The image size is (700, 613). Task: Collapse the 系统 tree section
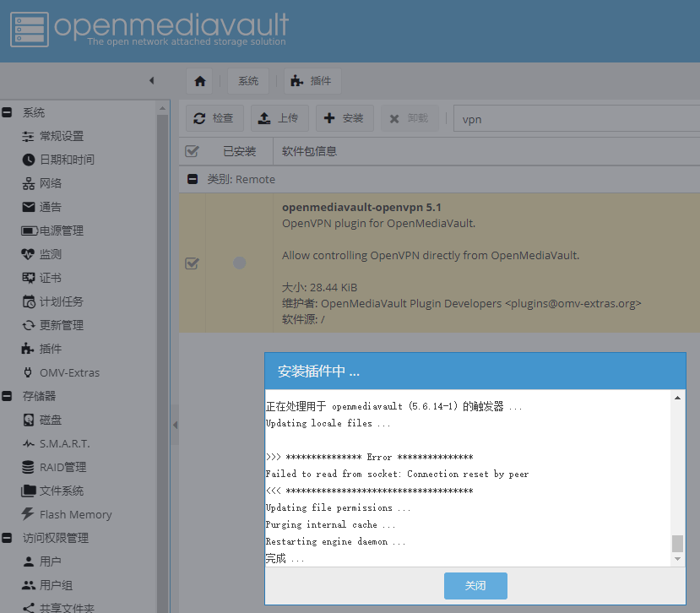point(7,112)
